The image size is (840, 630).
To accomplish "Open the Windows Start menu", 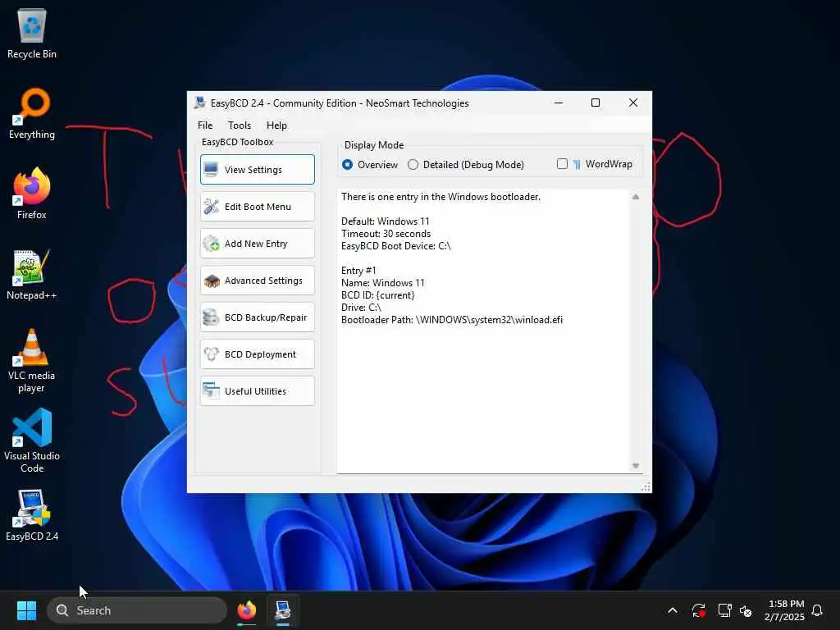I will [x=26, y=610].
